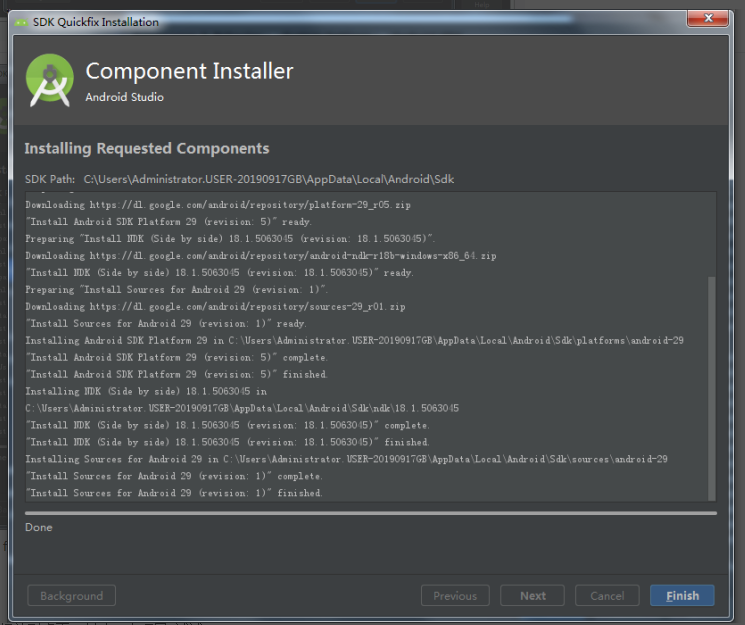
Task: Click the completed installation progress bar
Action: point(371,513)
